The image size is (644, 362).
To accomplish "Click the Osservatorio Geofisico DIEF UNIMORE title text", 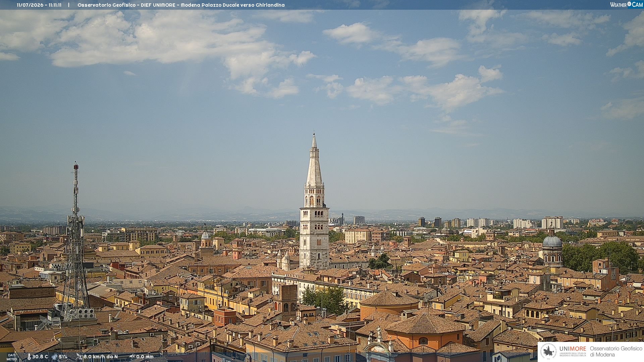I will (181, 5).
